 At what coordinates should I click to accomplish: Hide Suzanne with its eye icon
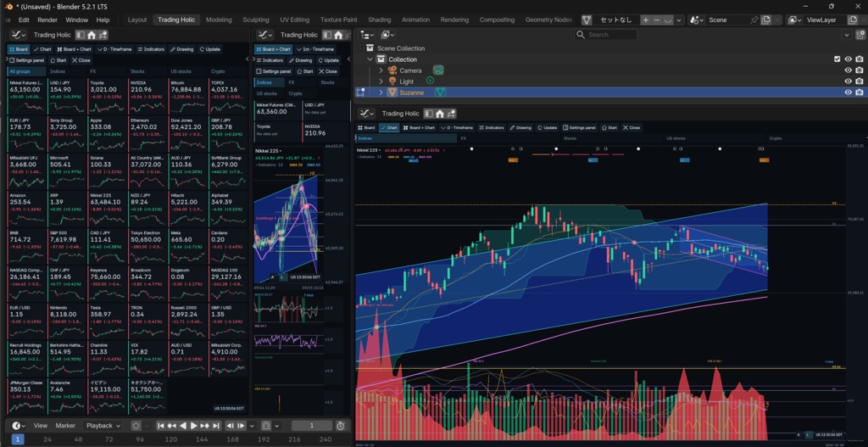(x=848, y=92)
